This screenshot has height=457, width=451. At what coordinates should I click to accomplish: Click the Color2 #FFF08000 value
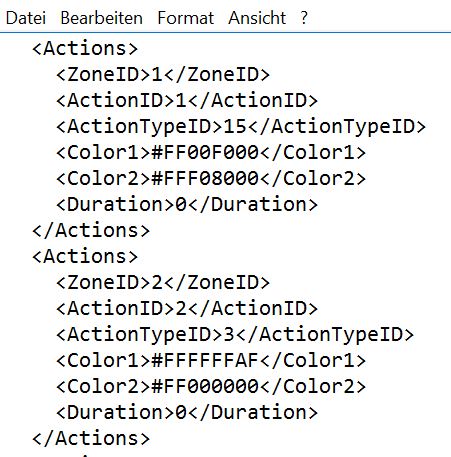[x=205, y=178]
